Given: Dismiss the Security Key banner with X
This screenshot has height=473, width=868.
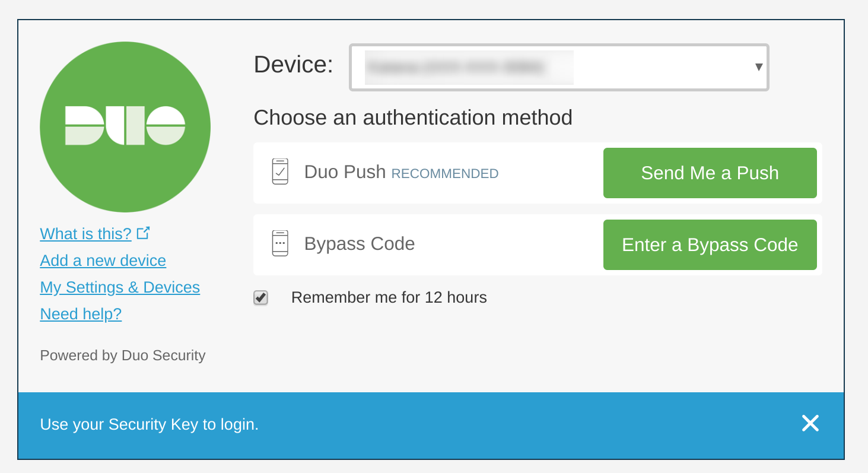Looking at the screenshot, I should pos(810,423).
